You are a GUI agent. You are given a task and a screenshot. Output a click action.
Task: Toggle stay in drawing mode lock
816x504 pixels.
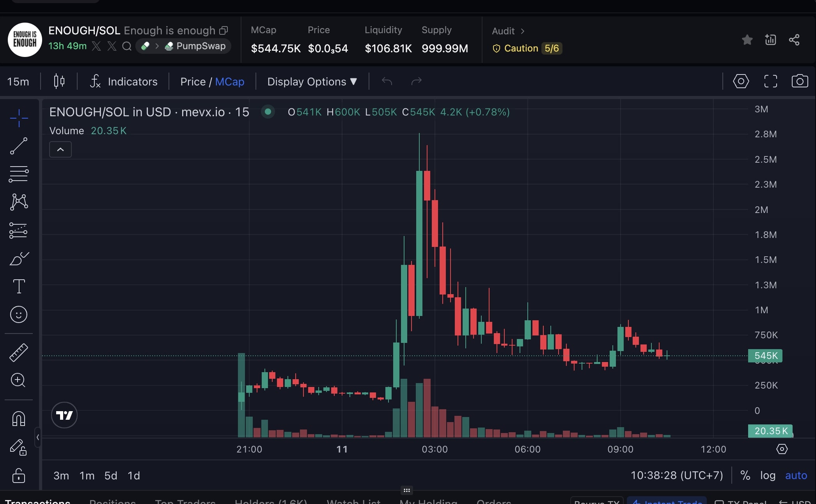pos(19,447)
